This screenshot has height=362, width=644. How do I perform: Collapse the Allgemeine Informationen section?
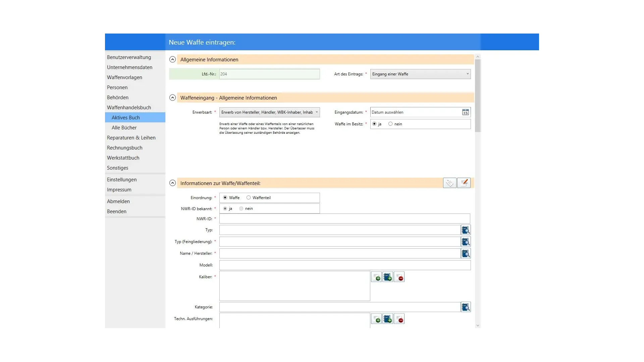click(172, 60)
